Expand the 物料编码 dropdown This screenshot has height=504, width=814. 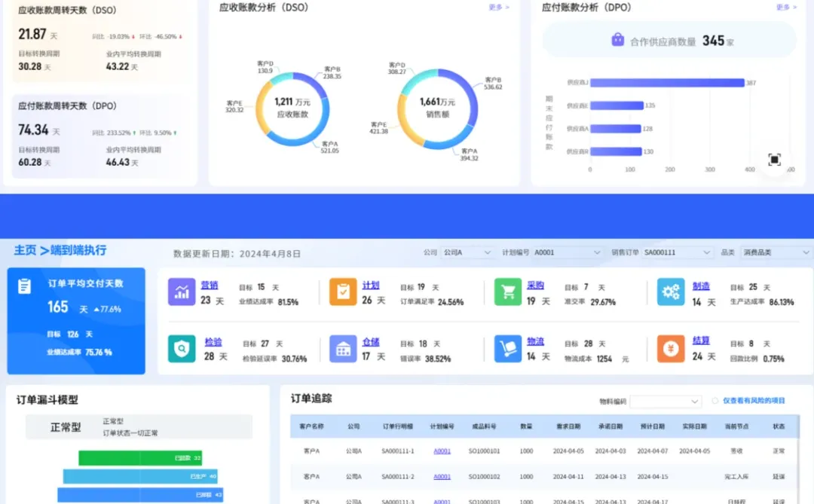click(666, 402)
